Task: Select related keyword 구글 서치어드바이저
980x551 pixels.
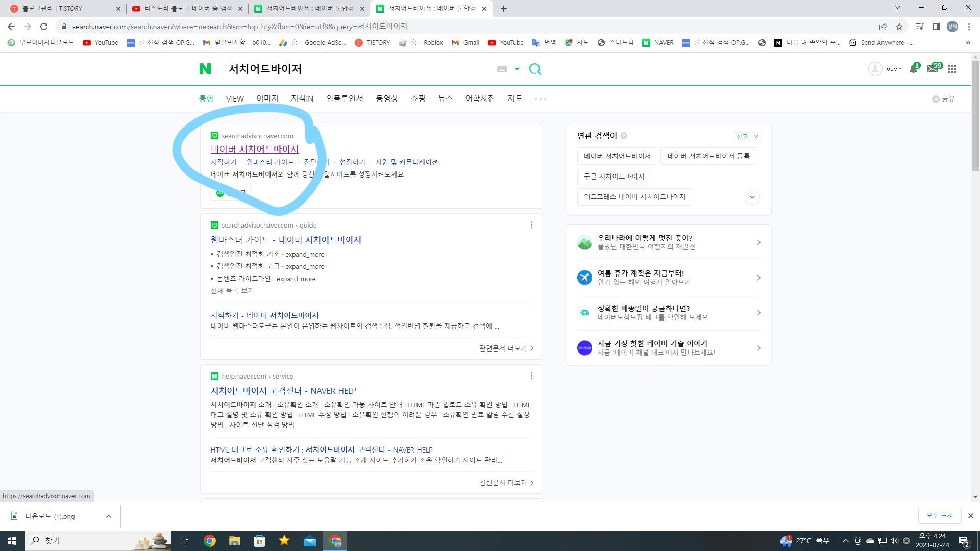Action: [614, 177]
